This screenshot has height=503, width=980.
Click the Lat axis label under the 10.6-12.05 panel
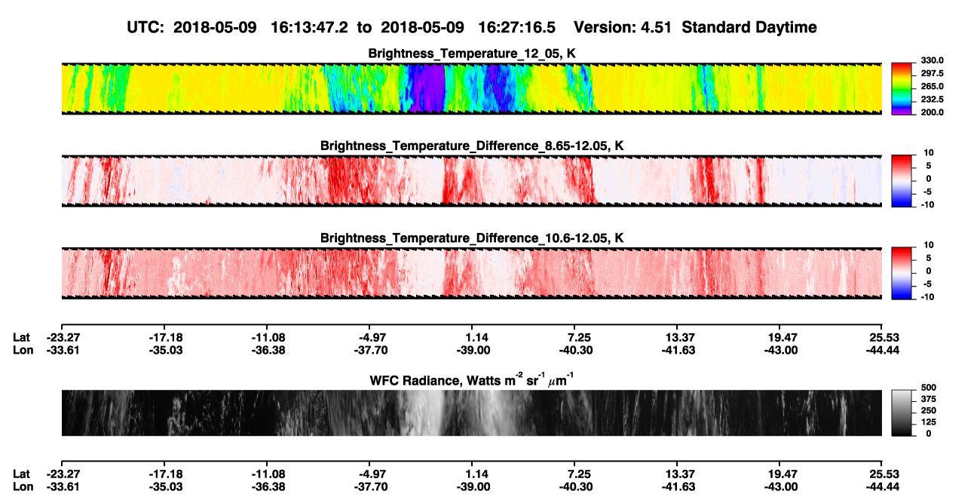21,337
